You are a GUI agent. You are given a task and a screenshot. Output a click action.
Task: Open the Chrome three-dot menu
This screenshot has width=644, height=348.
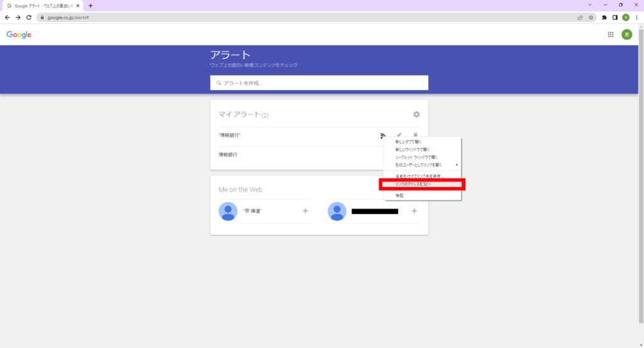point(636,18)
